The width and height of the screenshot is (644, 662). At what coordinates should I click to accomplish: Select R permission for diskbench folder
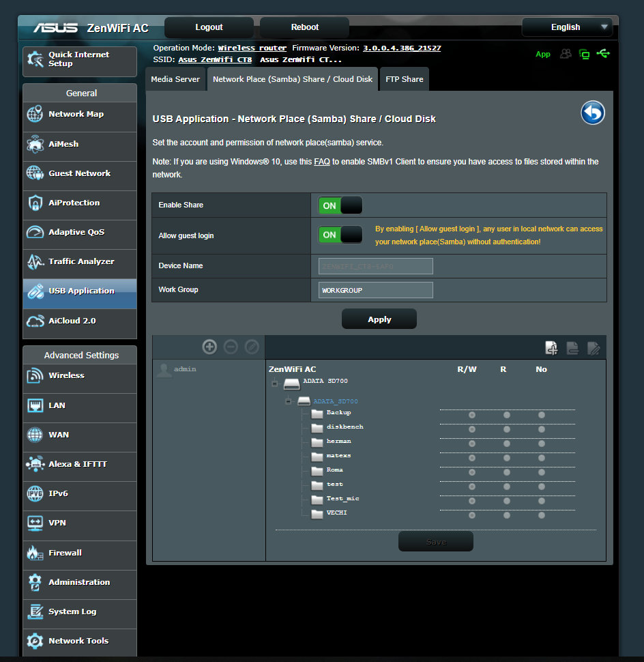pyautogui.click(x=507, y=429)
